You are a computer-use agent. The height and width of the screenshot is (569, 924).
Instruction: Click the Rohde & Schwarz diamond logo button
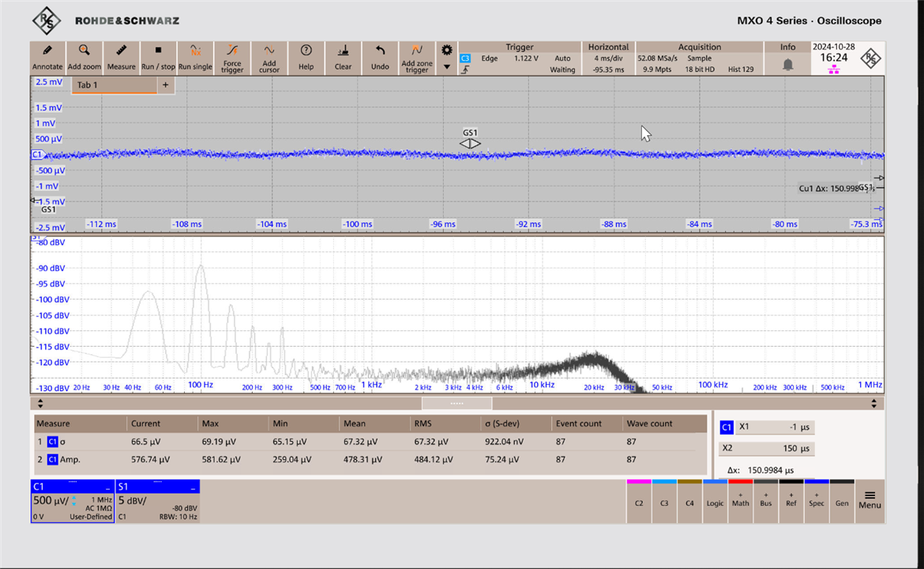pos(870,58)
